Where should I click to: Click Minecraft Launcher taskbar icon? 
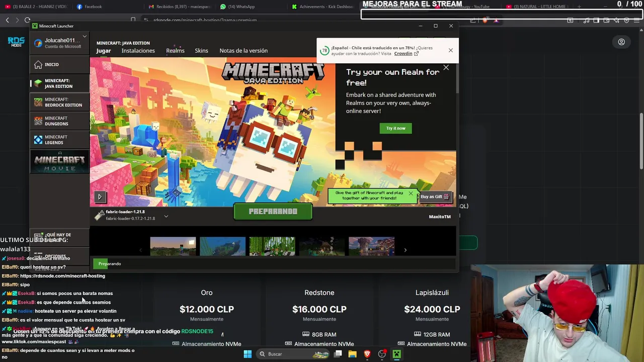coord(396,354)
